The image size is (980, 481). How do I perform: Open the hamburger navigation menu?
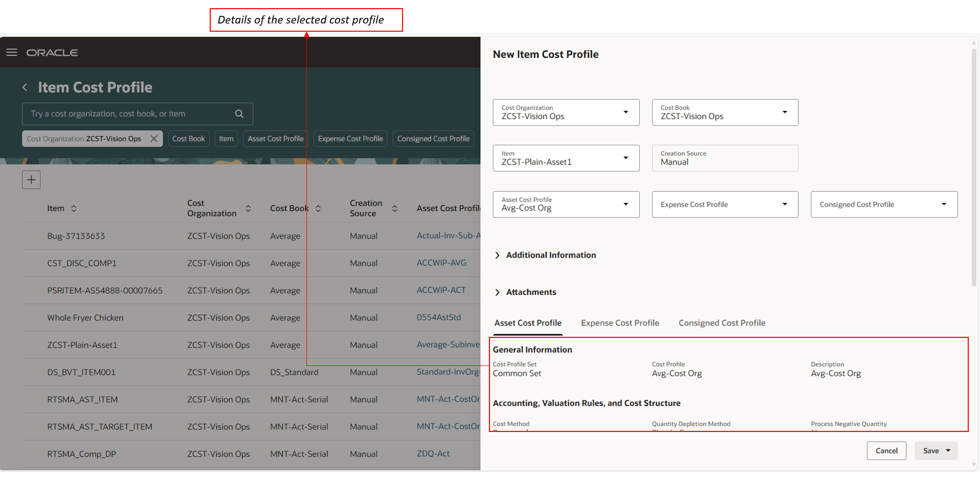click(x=12, y=52)
